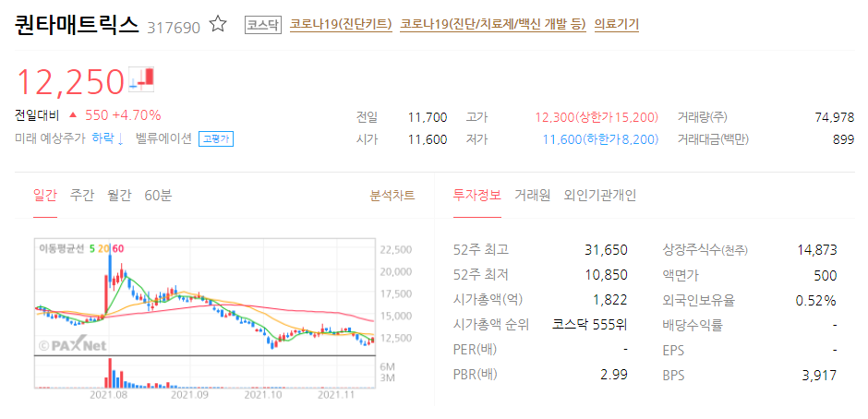Click the ranking 코스닥 555위
This screenshot has height=419, width=868.
coord(590,325)
